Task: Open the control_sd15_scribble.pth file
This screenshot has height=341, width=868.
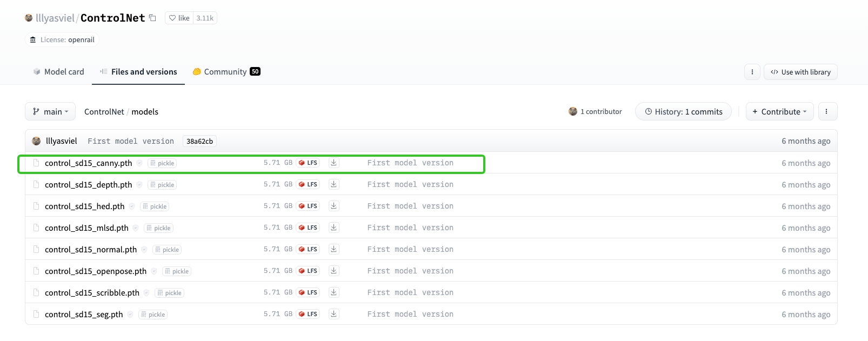Action: click(92, 293)
